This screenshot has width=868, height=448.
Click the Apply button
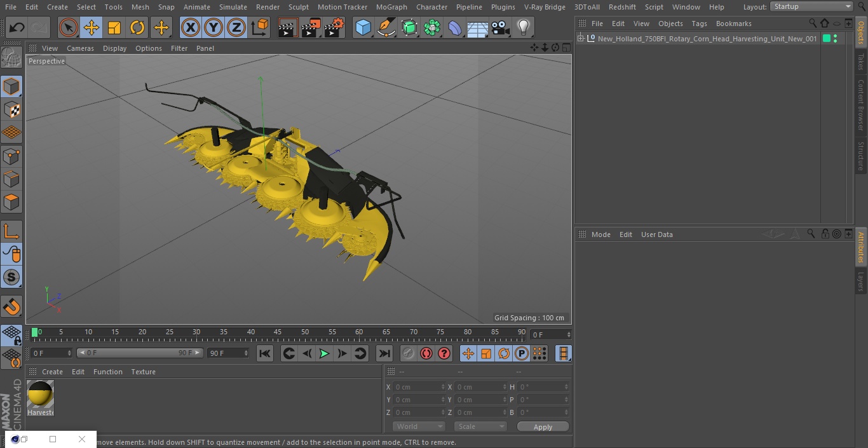point(543,427)
